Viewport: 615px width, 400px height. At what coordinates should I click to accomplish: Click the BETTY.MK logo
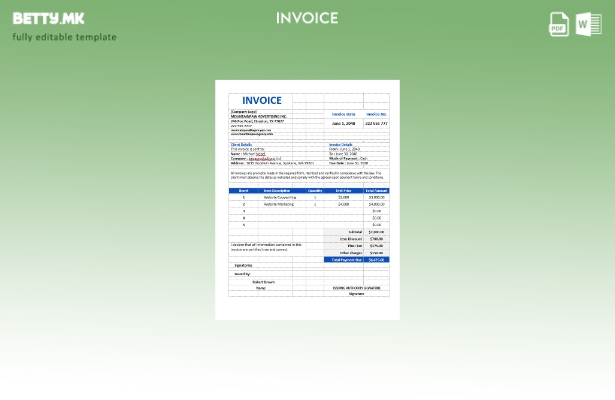48,18
